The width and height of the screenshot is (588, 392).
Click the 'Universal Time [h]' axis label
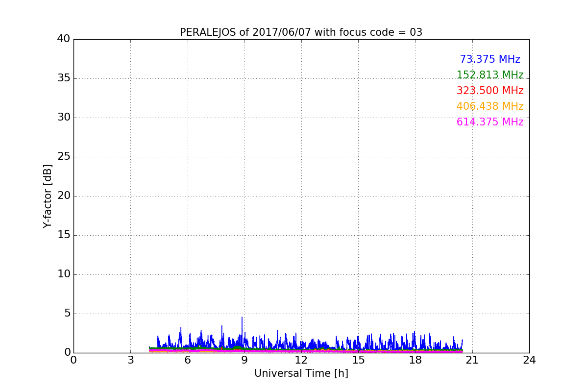pos(301,373)
